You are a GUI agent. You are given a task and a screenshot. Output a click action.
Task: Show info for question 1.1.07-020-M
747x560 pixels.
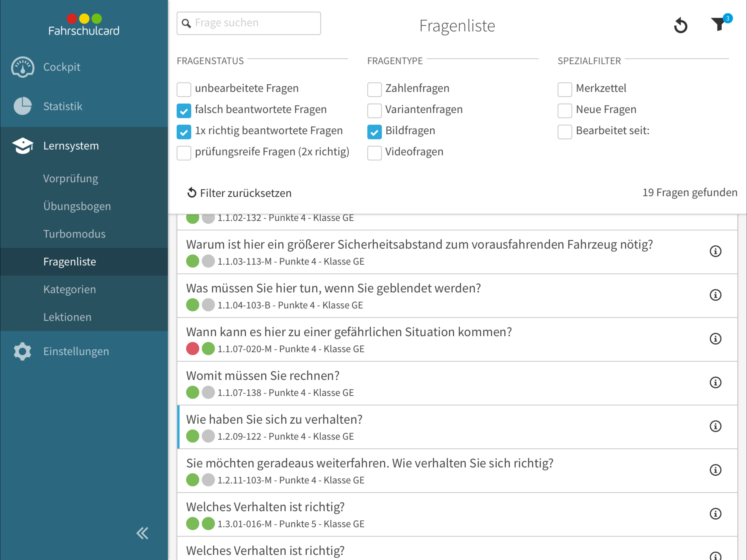point(715,339)
